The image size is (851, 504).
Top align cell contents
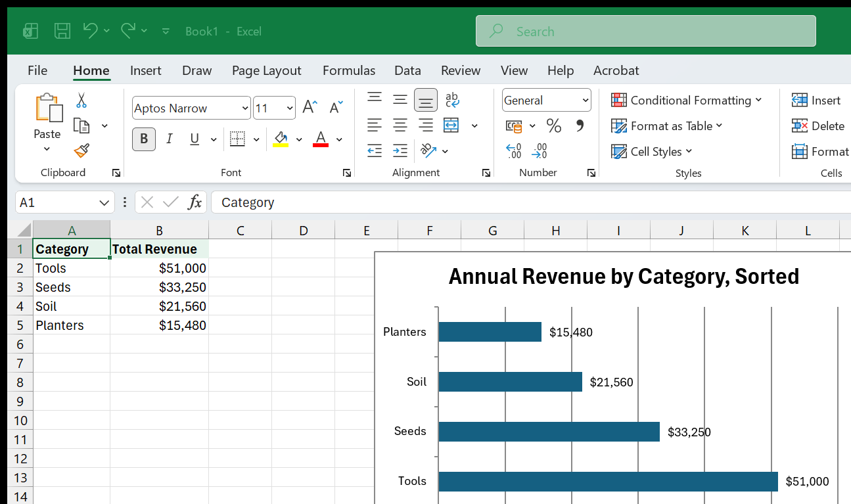click(375, 99)
